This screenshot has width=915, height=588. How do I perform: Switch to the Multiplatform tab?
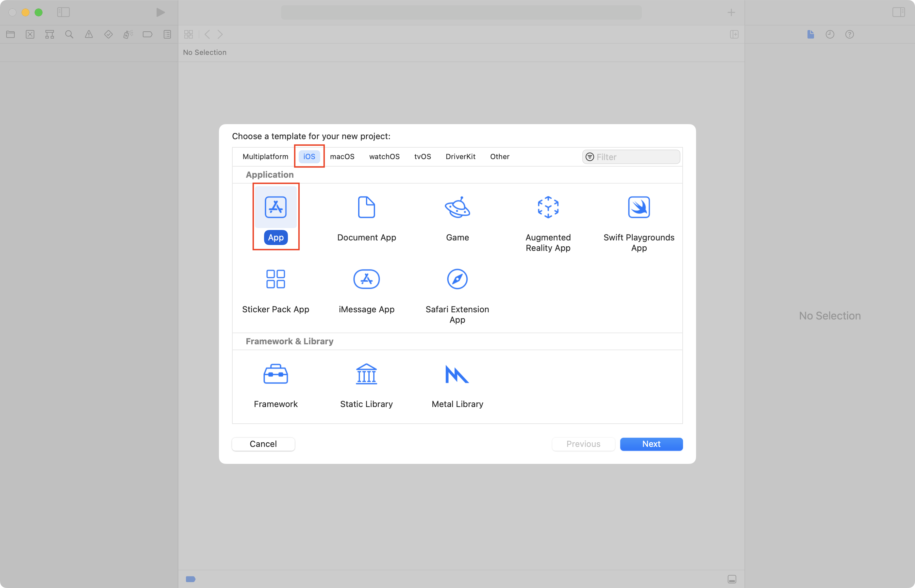point(265,156)
